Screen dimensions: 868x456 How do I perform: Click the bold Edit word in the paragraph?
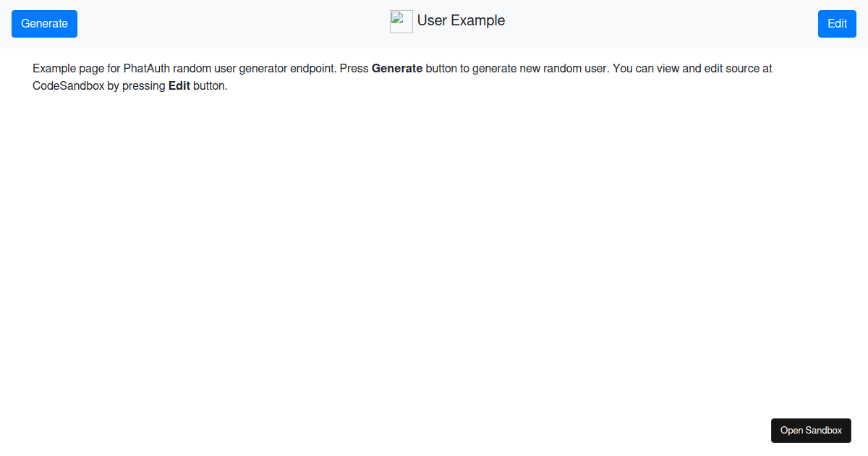(x=179, y=85)
